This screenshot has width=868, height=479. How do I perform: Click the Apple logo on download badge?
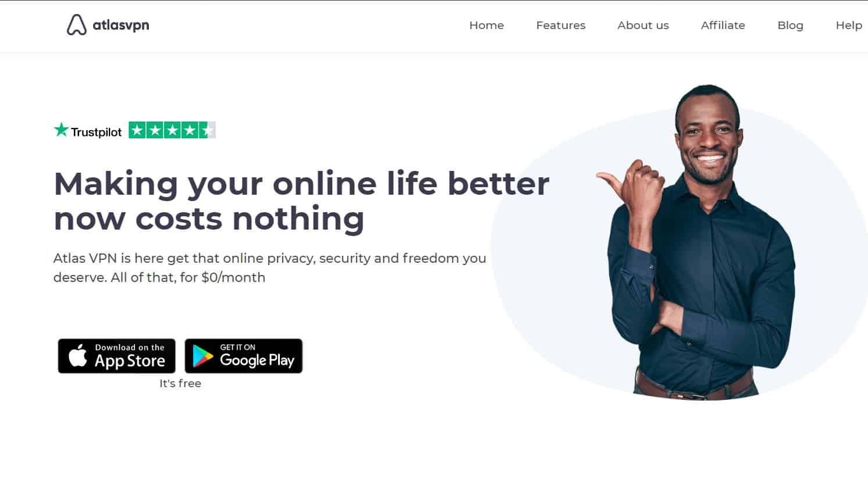click(78, 355)
